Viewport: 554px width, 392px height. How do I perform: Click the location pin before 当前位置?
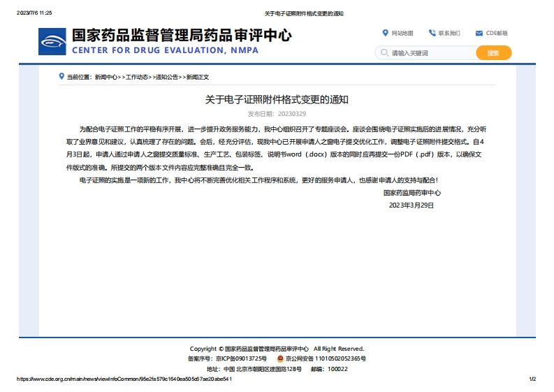point(61,76)
